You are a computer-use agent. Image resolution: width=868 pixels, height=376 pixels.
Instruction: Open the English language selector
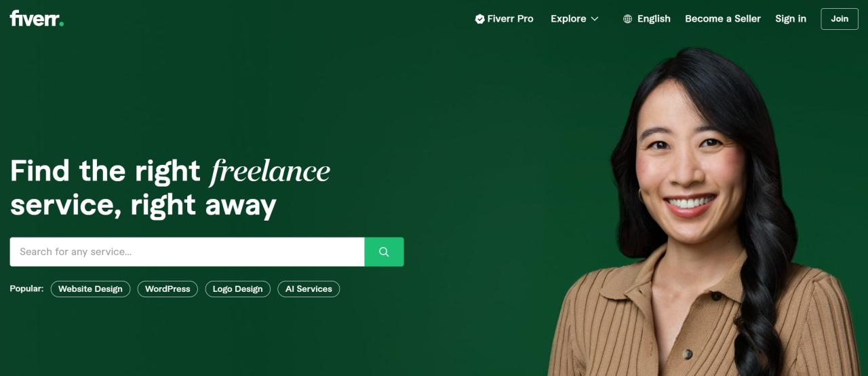pyautogui.click(x=647, y=19)
